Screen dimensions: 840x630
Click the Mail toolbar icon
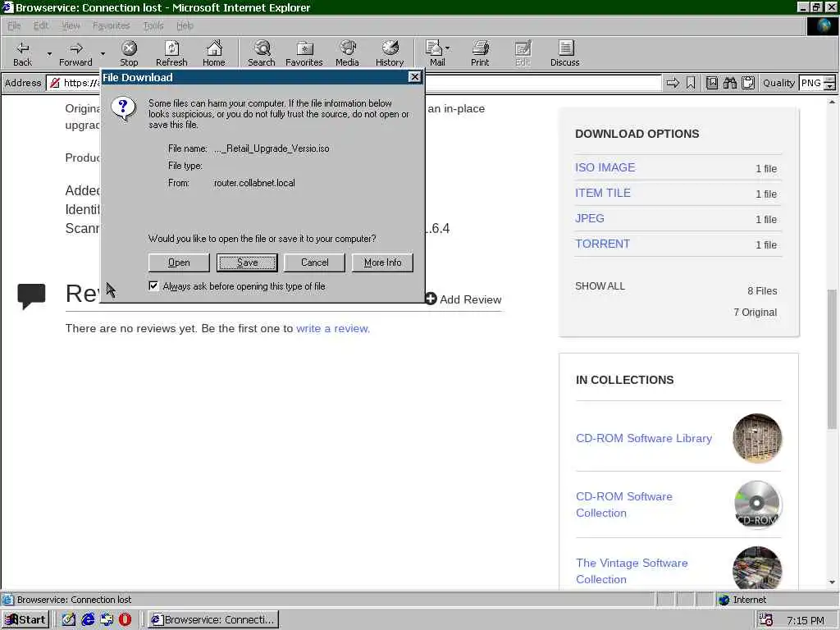click(x=434, y=53)
